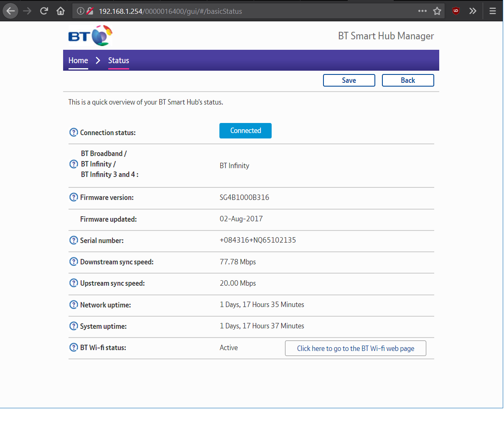Select the Status breadcrumb tab
The height and width of the screenshot is (425, 504).
[x=119, y=61]
